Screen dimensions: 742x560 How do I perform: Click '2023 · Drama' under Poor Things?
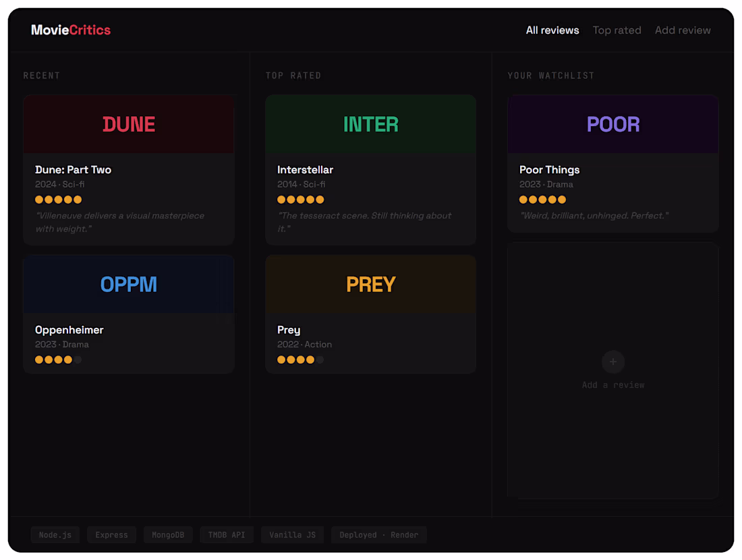(x=546, y=184)
